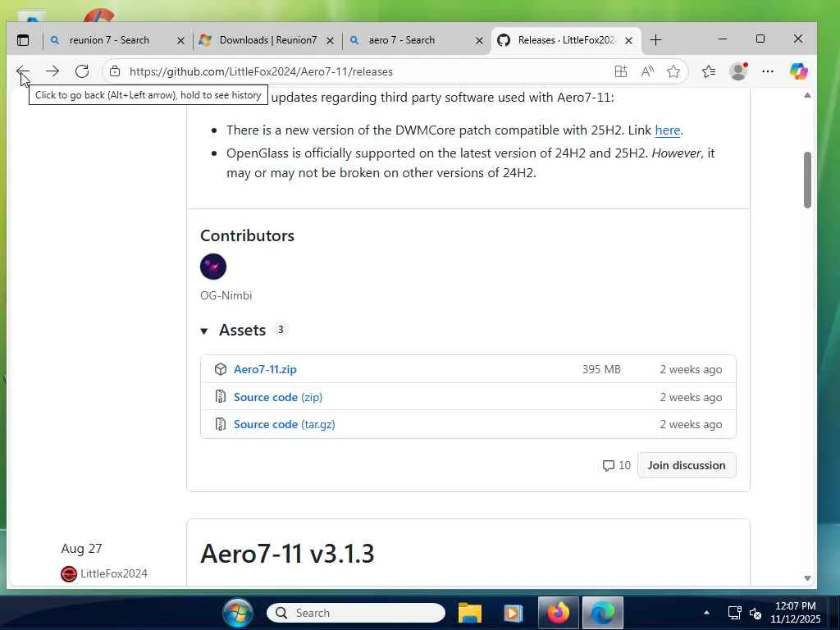This screenshot has width=840, height=630.
Task: Click the 'Aug 27' release date text
Action: pyautogui.click(x=81, y=549)
